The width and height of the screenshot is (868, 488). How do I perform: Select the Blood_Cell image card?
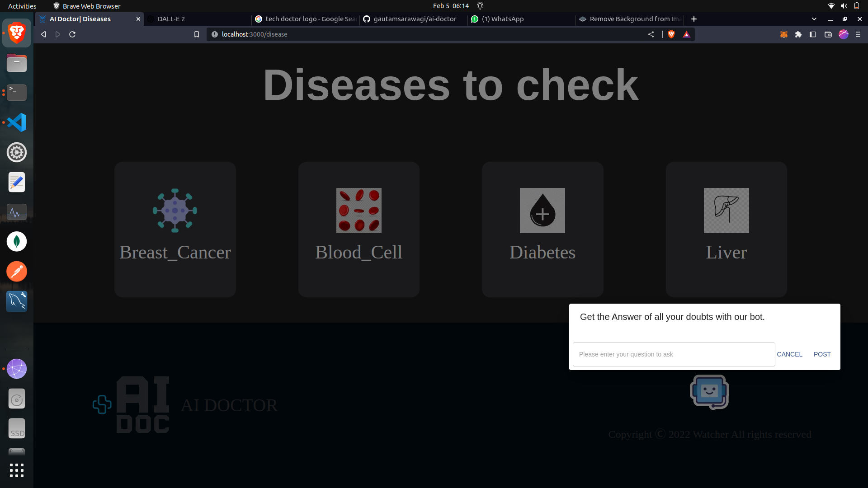(359, 211)
